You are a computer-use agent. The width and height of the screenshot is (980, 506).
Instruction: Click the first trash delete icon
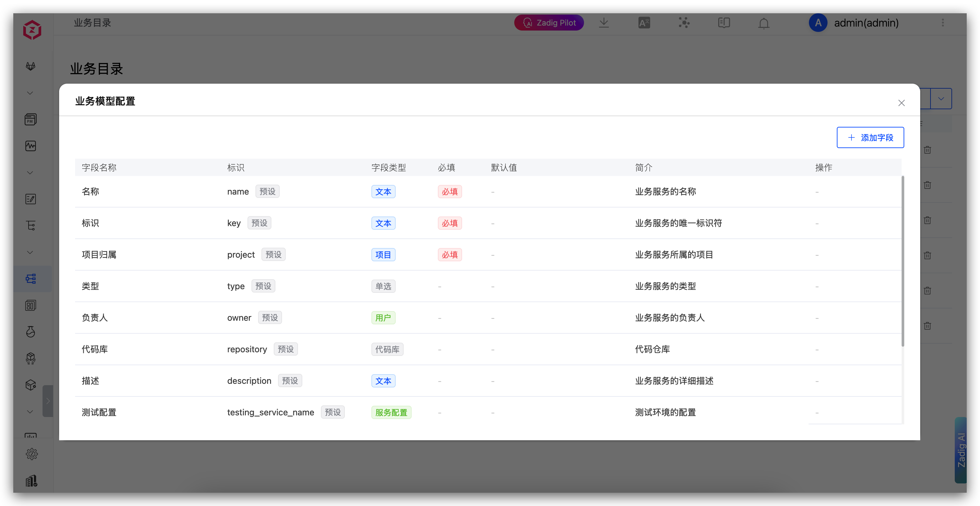tap(928, 150)
